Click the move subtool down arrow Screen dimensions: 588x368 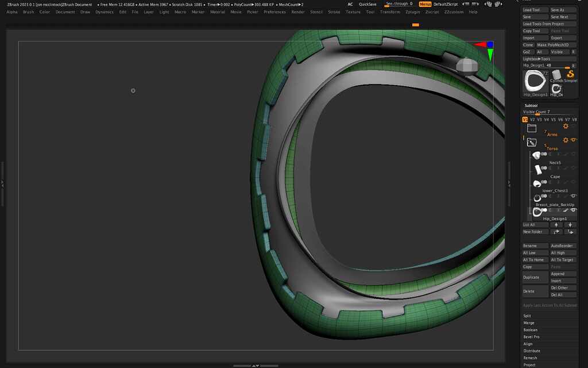570,225
